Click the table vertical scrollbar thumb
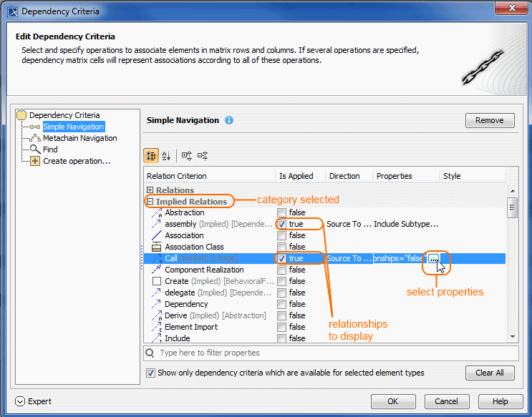Viewport: 532px width, 417px height. [x=513, y=207]
